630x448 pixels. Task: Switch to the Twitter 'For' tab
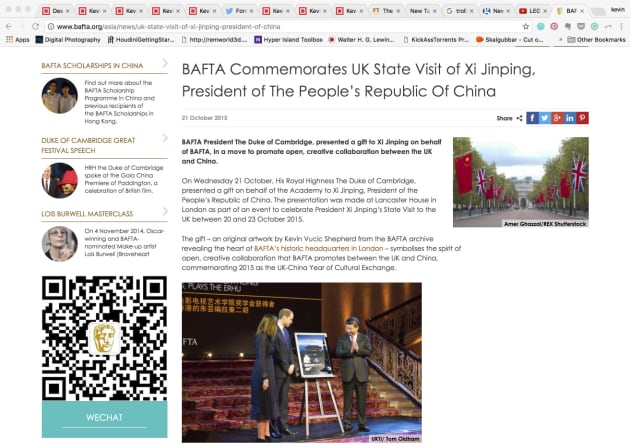coord(240,11)
